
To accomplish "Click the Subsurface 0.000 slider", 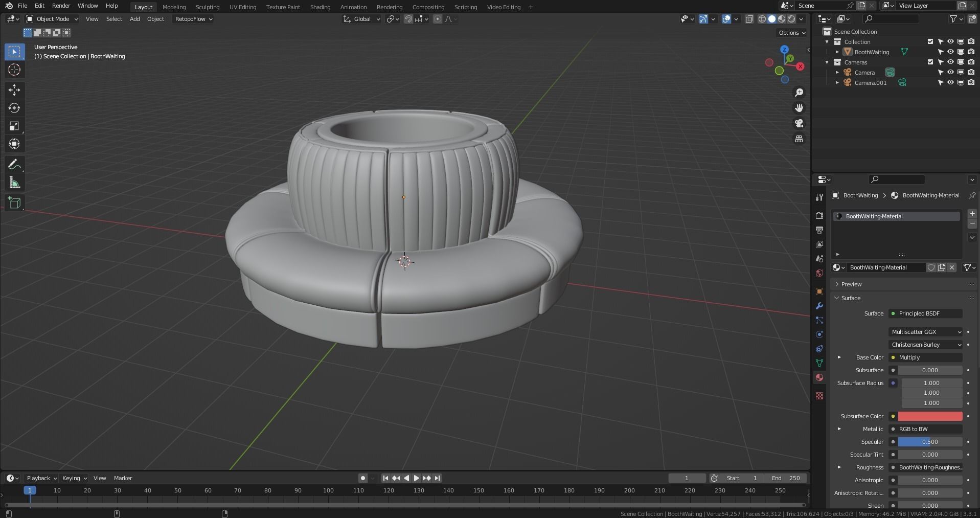I will 930,370.
